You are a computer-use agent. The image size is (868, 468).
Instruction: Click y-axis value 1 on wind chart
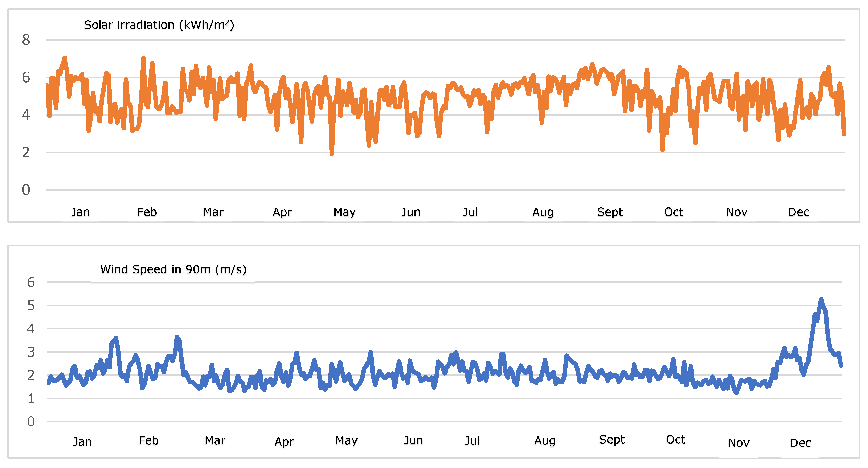click(x=31, y=399)
